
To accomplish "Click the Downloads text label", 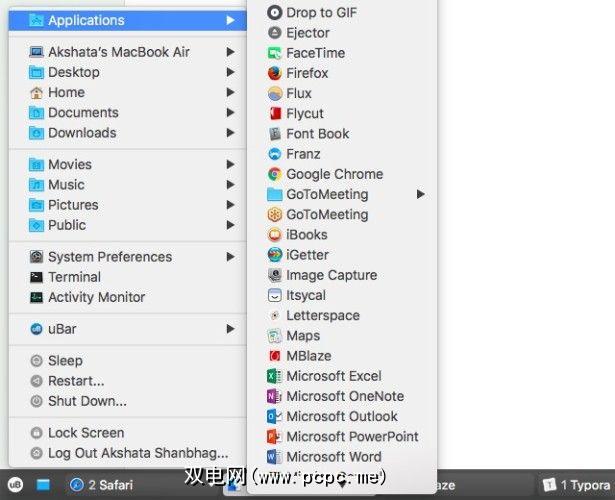I will [x=82, y=133].
